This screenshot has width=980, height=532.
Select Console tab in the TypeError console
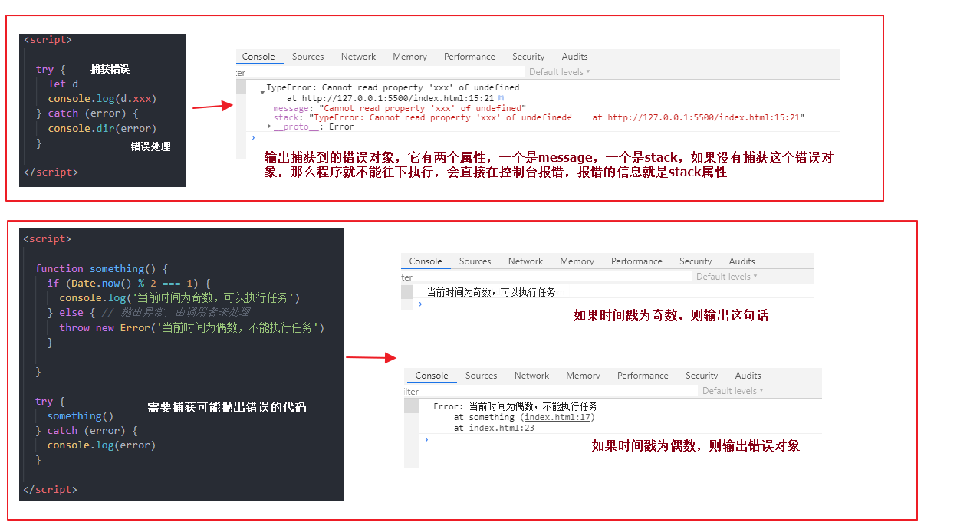(x=258, y=57)
